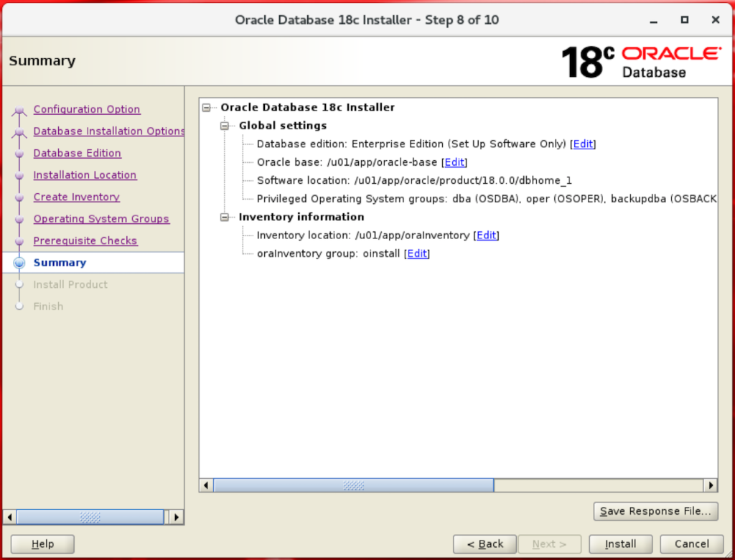Edit the Inventory location
The height and width of the screenshot is (560, 735).
click(486, 235)
